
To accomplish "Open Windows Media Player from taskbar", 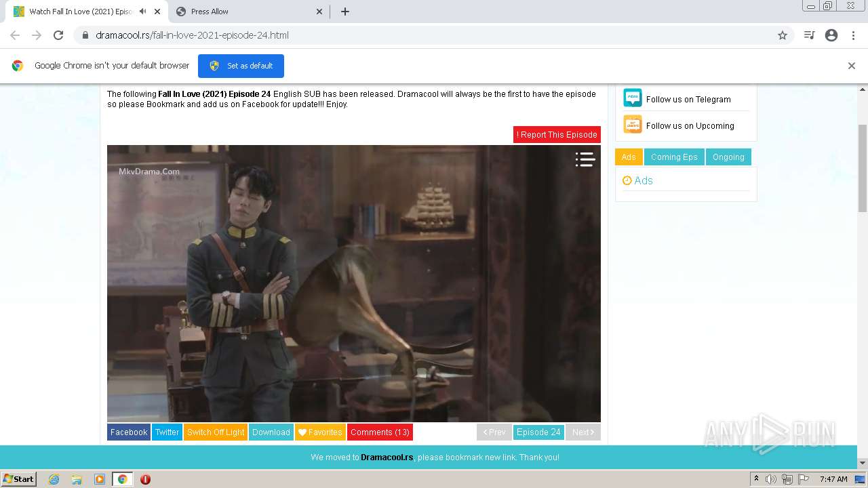I will [100, 479].
